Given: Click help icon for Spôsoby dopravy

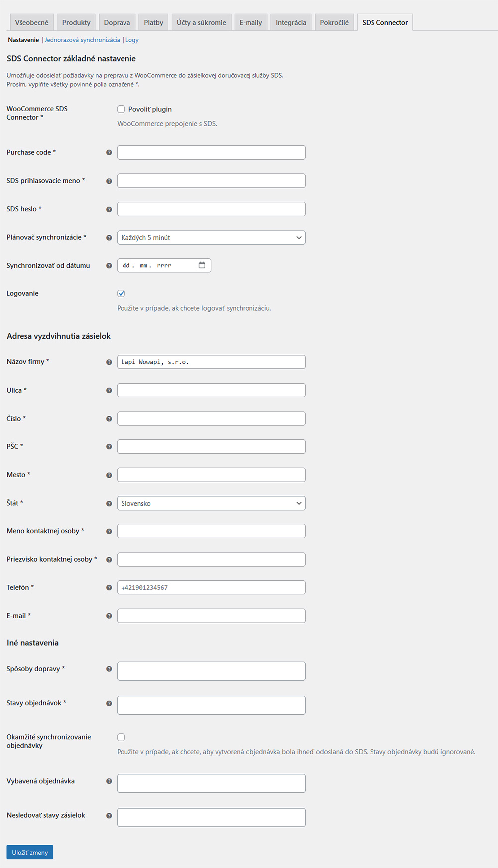Looking at the screenshot, I should point(109,669).
